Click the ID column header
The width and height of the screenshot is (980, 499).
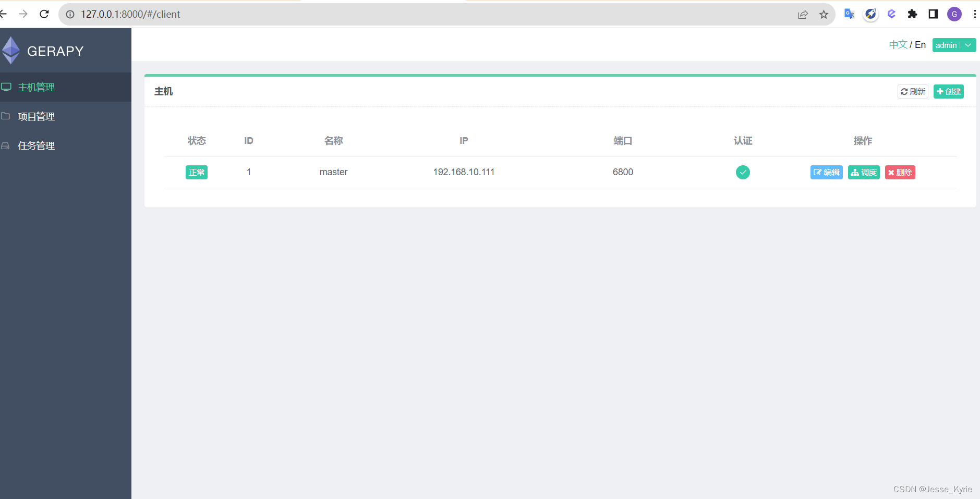click(249, 141)
